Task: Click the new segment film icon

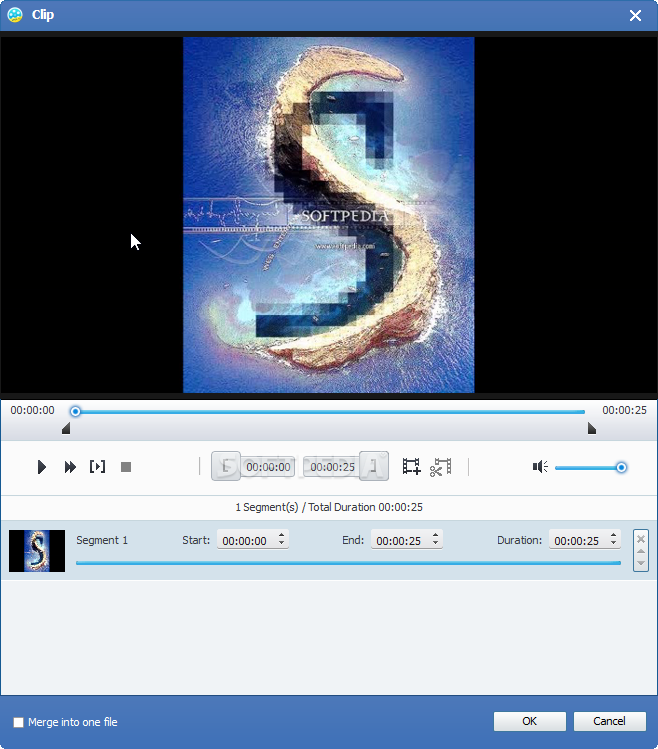Action: 411,466
